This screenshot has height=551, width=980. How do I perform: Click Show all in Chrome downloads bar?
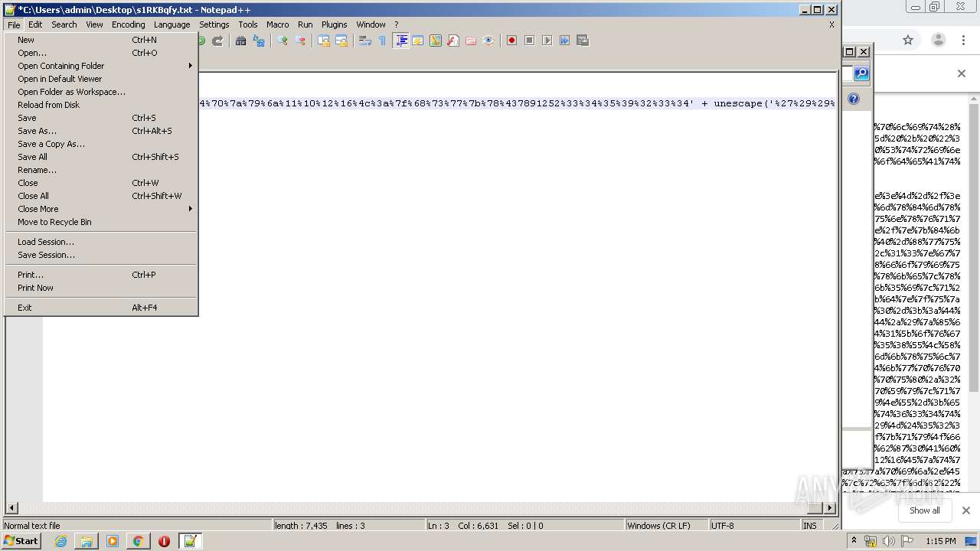[924, 510]
